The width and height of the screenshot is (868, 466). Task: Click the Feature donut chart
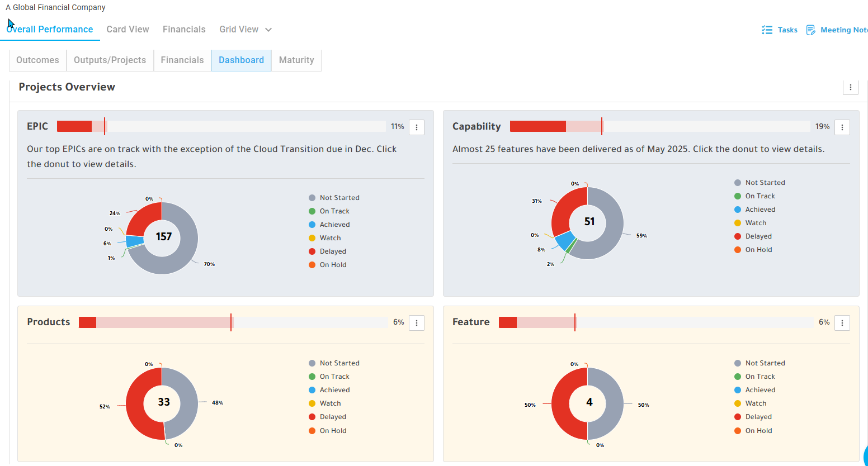(x=587, y=403)
